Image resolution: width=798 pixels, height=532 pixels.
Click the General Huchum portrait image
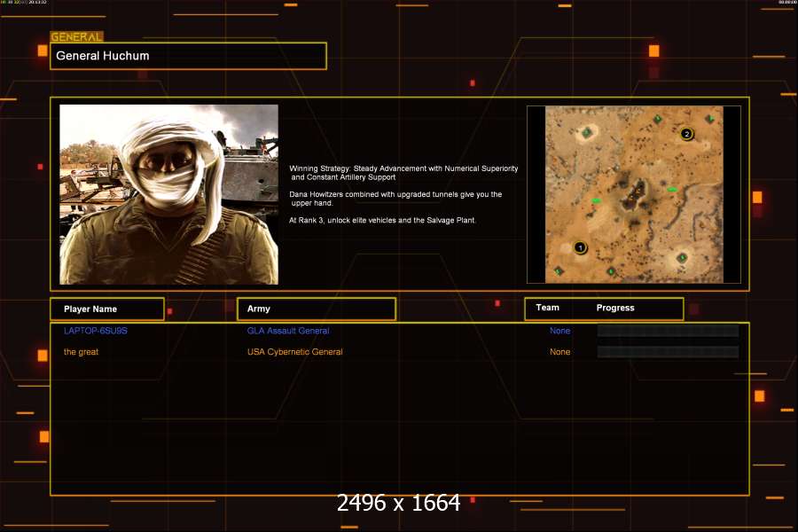168,194
